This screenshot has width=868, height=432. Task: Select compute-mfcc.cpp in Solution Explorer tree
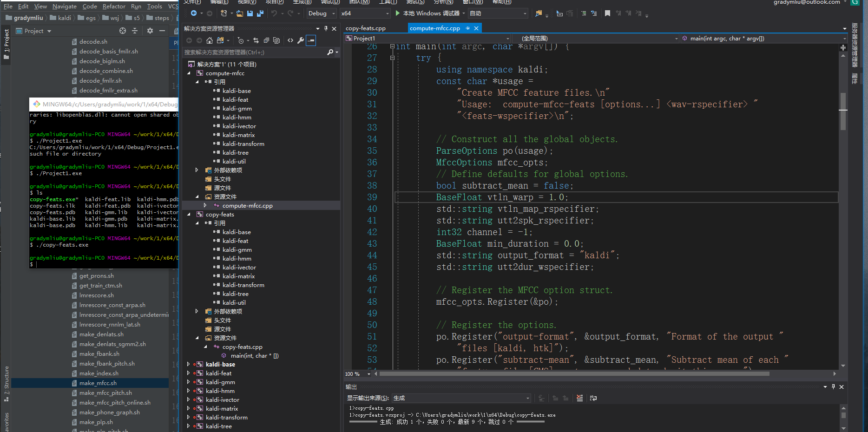coord(247,206)
